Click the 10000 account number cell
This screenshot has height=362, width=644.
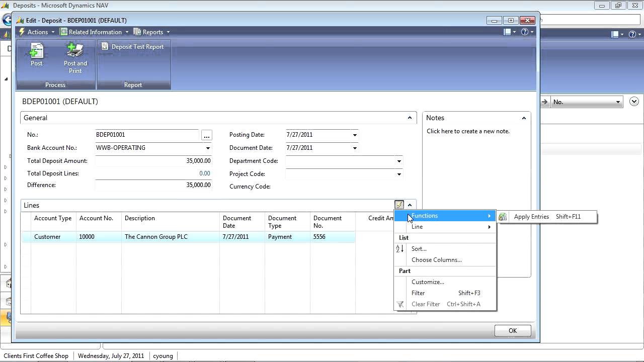[x=99, y=237]
